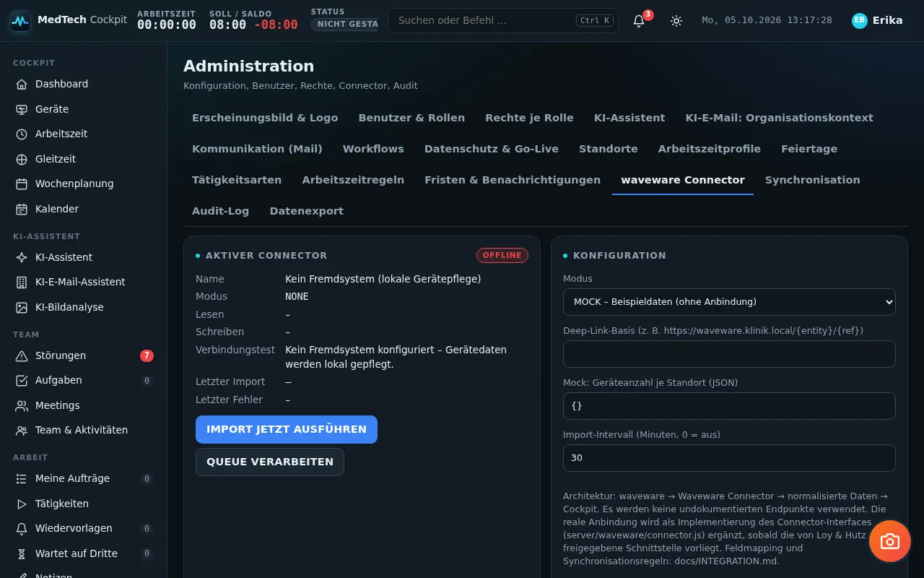The image size is (924, 578).
Task: Click the Arbeitszeit clock icon
Action: [22, 134]
